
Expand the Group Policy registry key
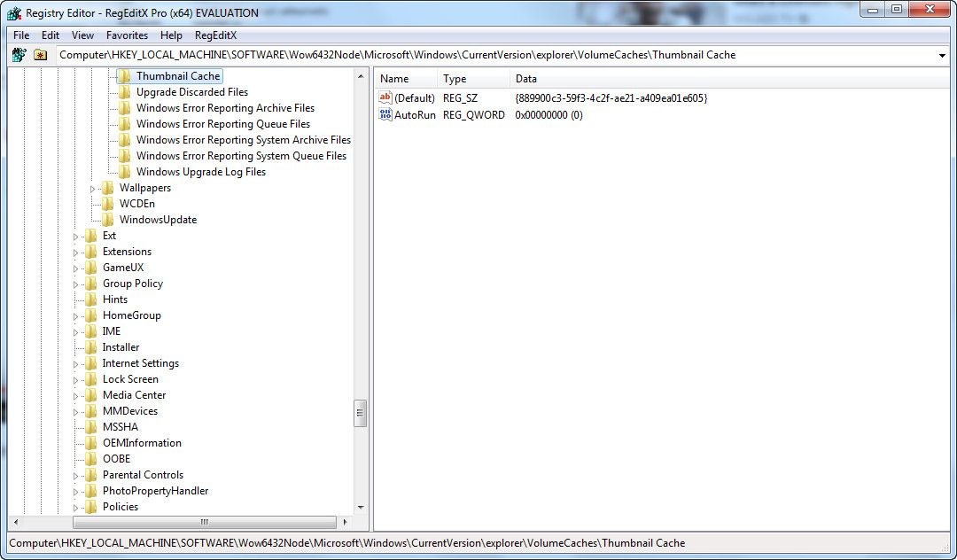coord(76,283)
